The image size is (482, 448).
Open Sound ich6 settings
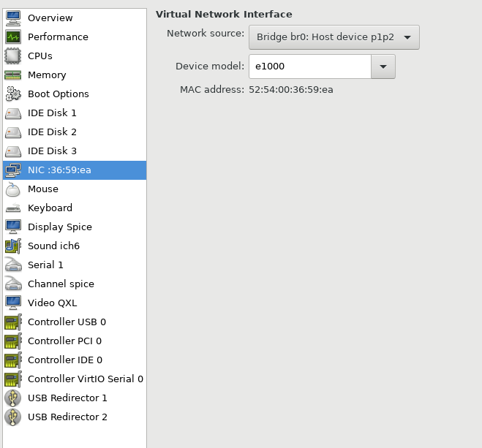click(75, 246)
